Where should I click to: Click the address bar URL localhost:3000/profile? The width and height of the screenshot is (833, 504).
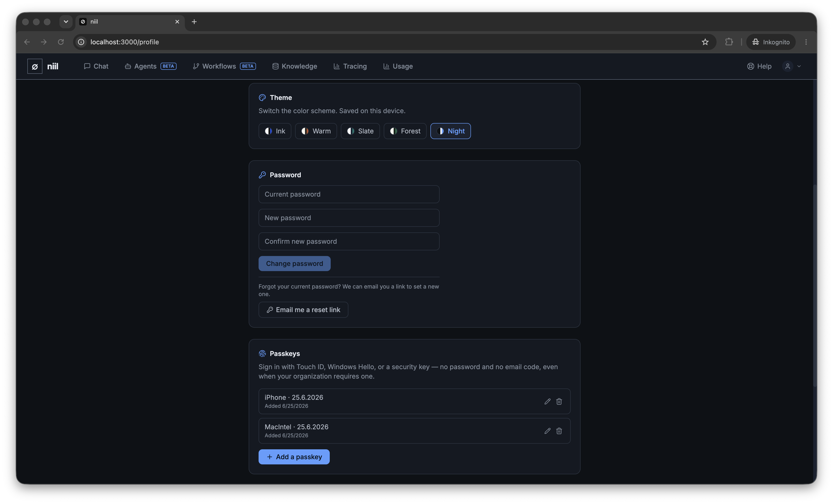click(125, 42)
